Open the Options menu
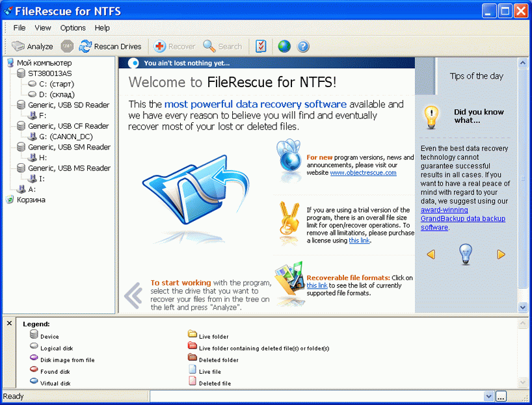 coord(73,28)
